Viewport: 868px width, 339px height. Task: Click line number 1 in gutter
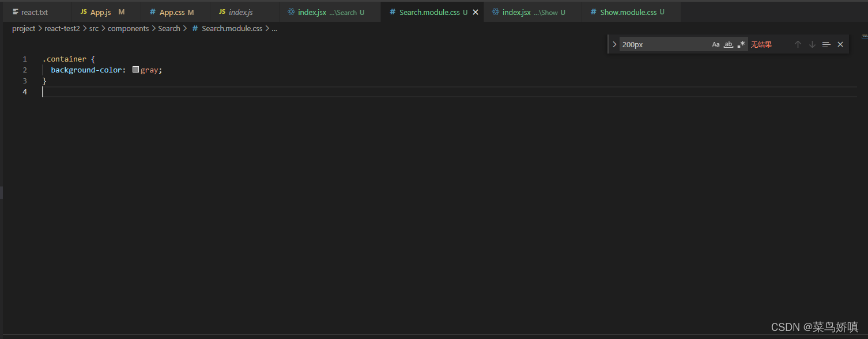tap(25, 59)
